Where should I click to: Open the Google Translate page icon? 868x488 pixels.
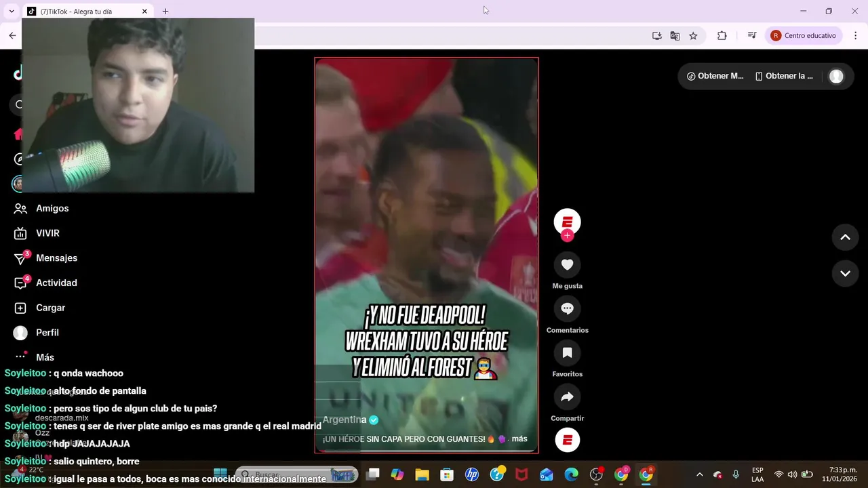click(x=675, y=36)
